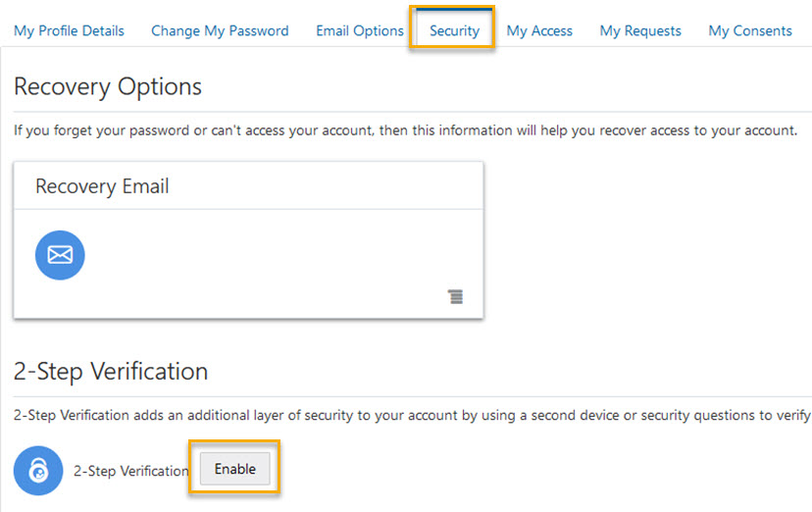Switch to the My Consents tab

click(750, 30)
